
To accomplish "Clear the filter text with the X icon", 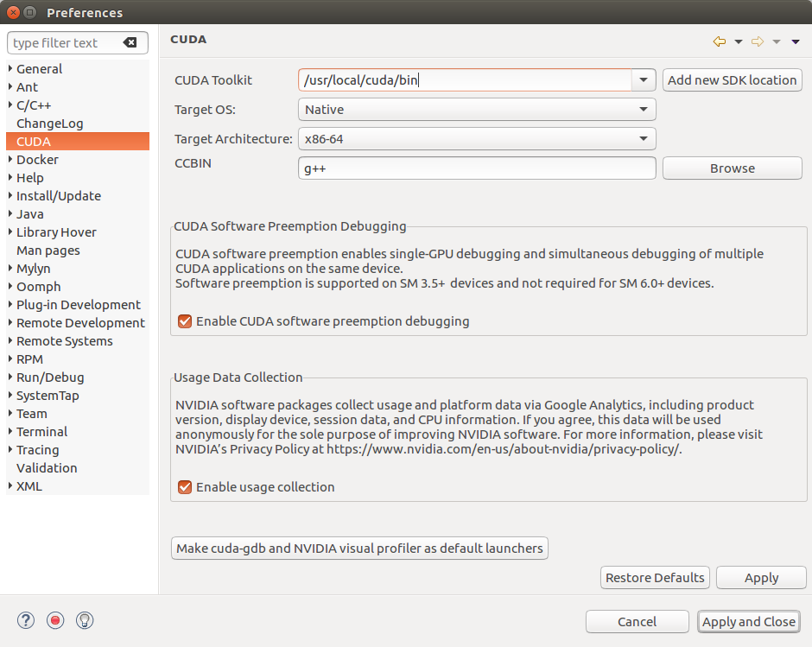I will click(130, 43).
